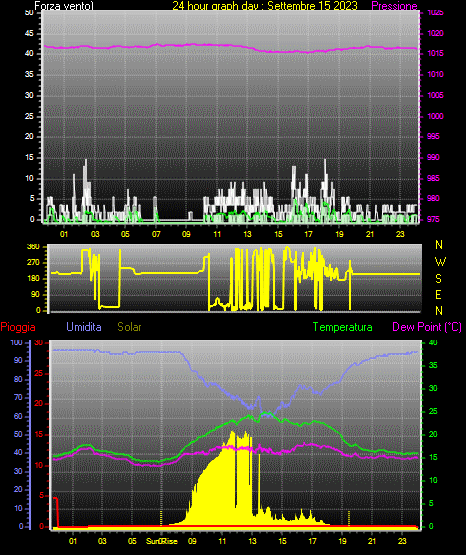The image size is (466, 555).
Task: Click the 24 hour graph day title
Action: click(x=265, y=6)
